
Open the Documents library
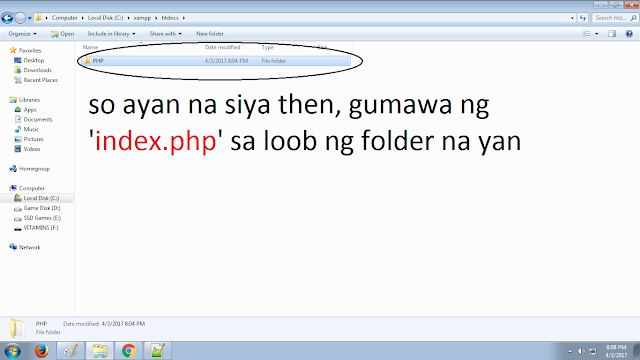[38, 120]
